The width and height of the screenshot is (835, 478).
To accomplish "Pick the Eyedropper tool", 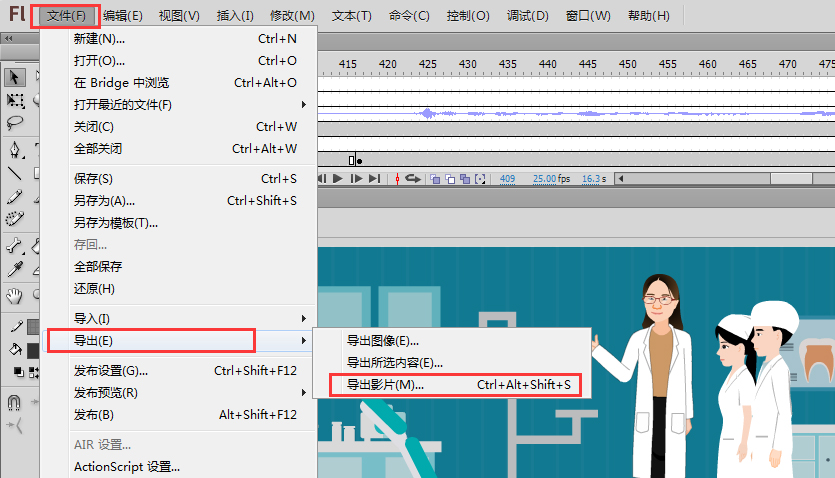I will click(15, 270).
